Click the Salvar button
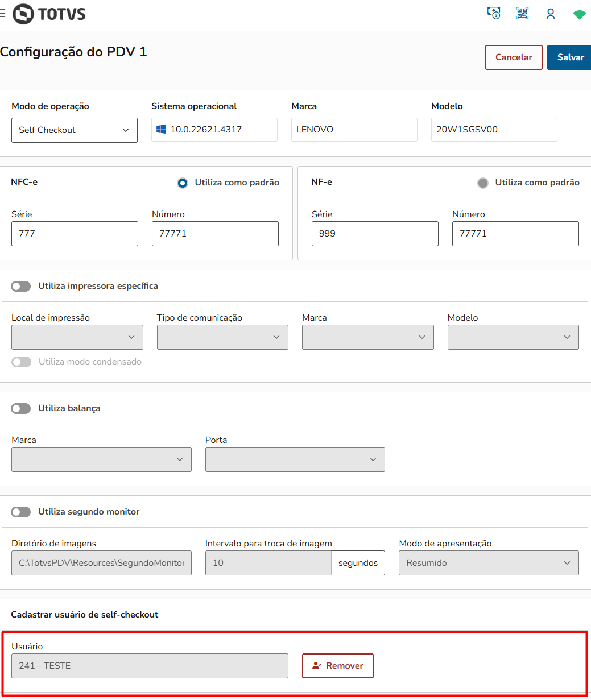This screenshot has width=591, height=700. pyautogui.click(x=570, y=57)
